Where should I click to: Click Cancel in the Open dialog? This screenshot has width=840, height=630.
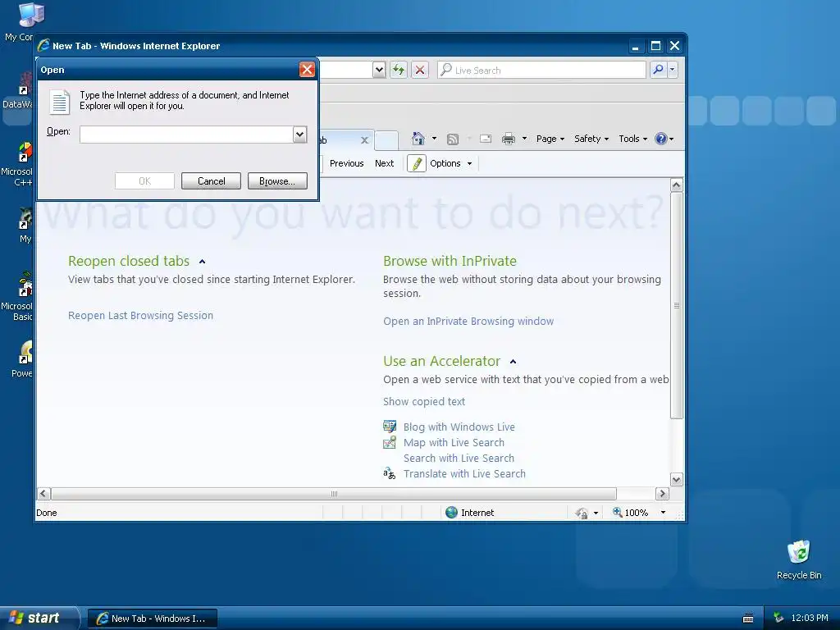tap(211, 181)
